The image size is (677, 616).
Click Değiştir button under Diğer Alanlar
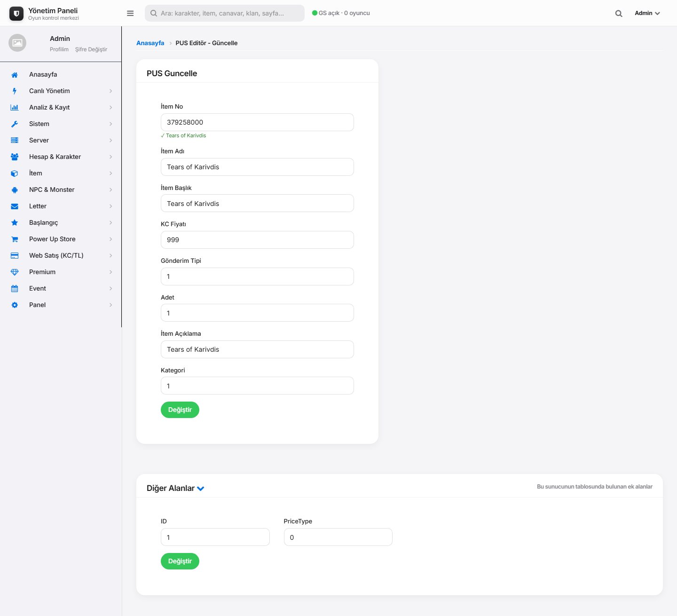[x=180, y=561]
